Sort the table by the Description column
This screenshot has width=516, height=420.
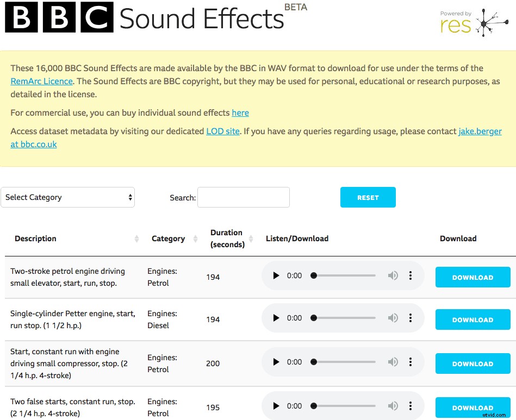pos(136,239)
